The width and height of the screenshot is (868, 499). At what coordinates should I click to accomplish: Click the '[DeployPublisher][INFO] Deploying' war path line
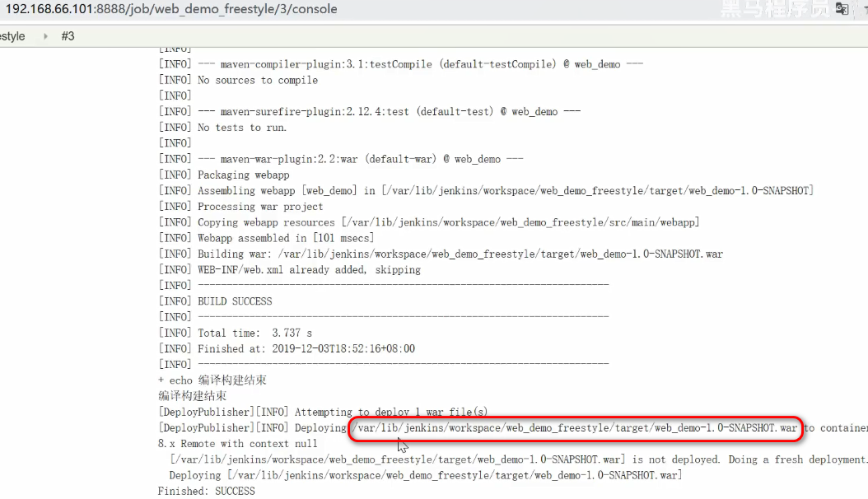click(512, 428)
